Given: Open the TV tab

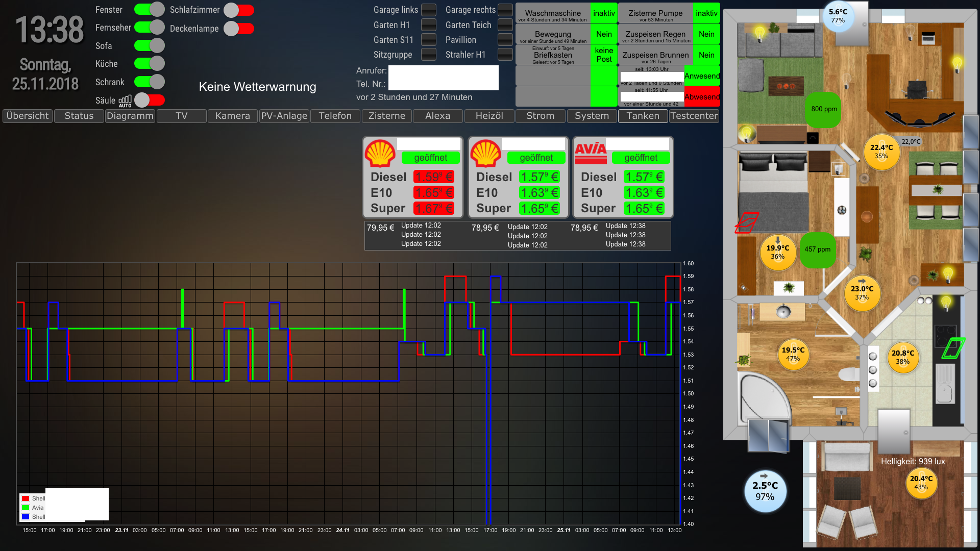Looking at the screenshot, I should click(182, 116).
